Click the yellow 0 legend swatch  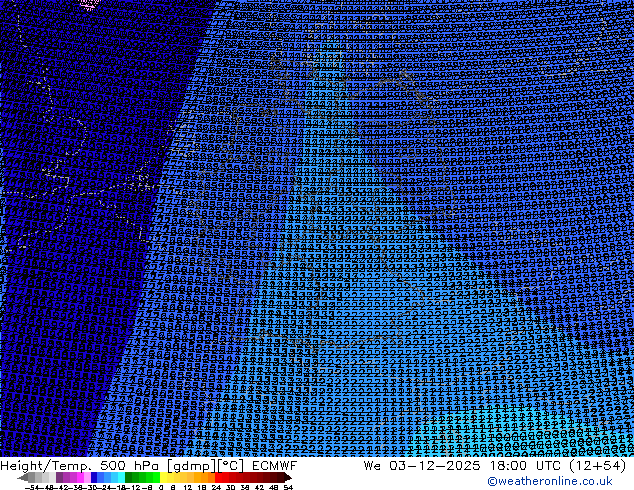click(x=163, y=477)
